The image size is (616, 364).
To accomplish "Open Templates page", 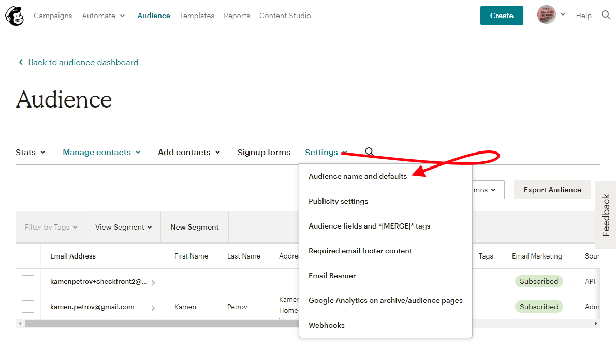I will [197, 16].
